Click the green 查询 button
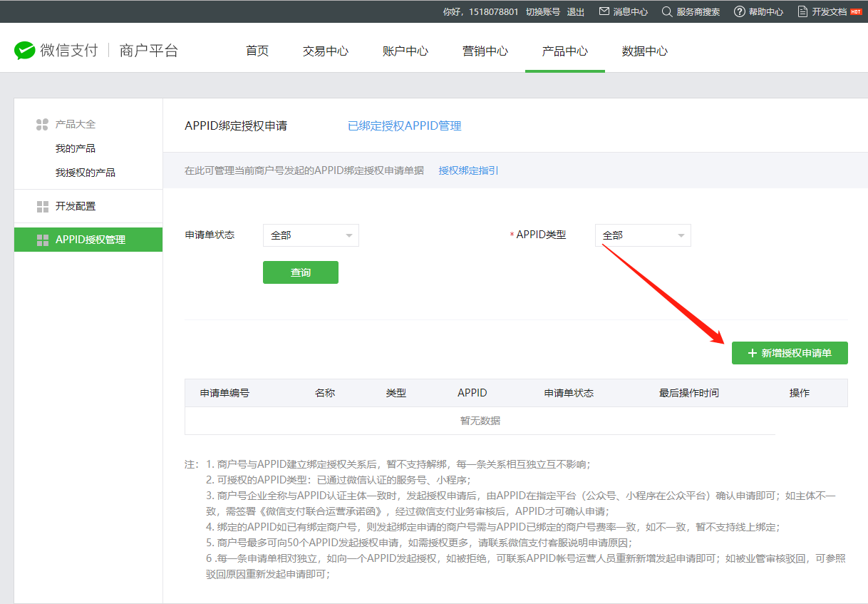 click(300, 272)
